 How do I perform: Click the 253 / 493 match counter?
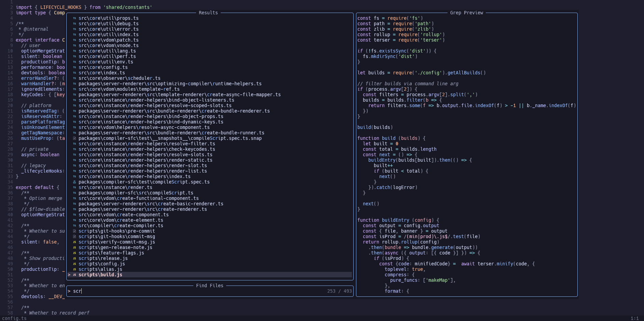point(339,291)
